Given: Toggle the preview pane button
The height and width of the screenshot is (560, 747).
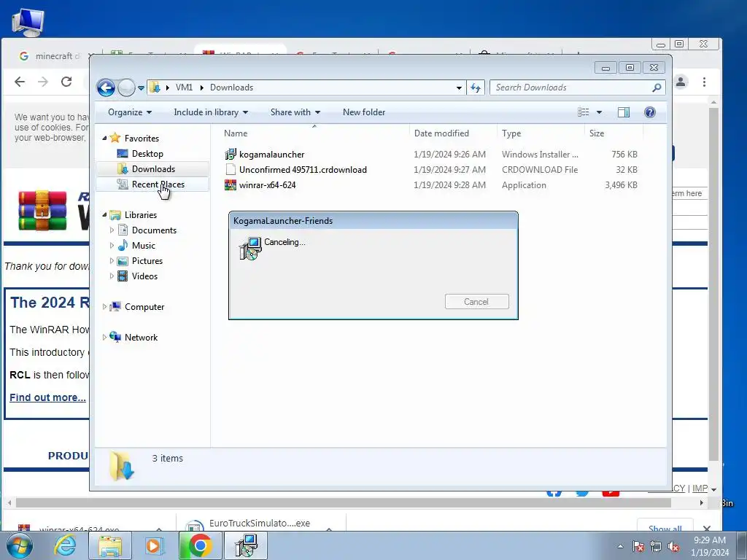Looking at the screenshot, I should [624, 112].
